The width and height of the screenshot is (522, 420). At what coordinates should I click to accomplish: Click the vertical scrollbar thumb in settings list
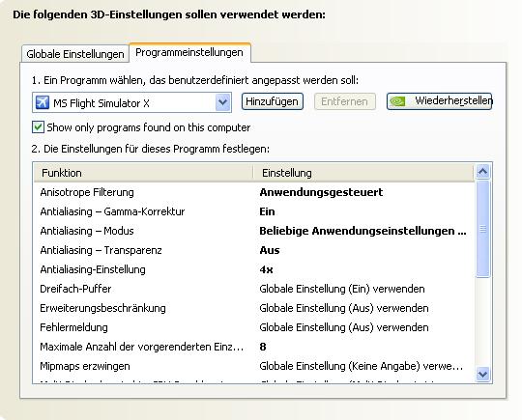[482, 229]
